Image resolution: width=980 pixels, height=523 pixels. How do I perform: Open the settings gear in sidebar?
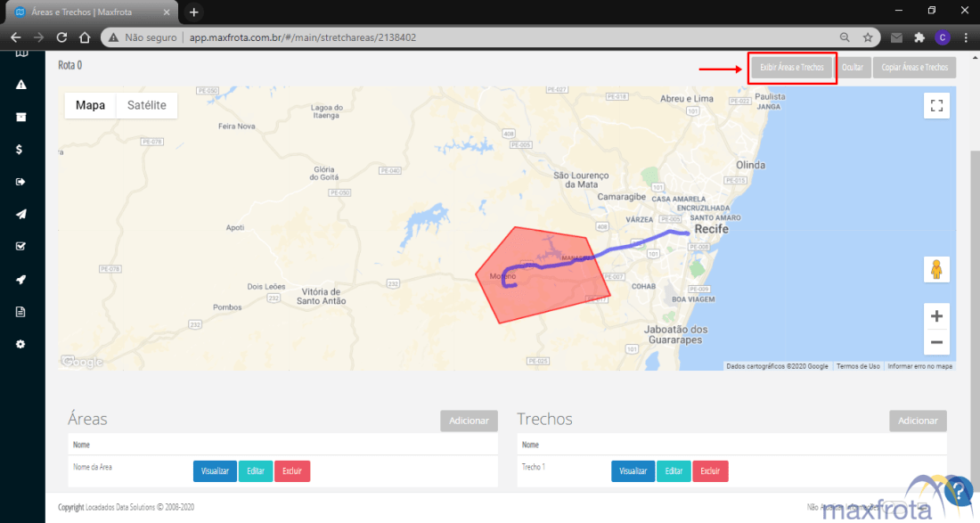coord(20,344)
